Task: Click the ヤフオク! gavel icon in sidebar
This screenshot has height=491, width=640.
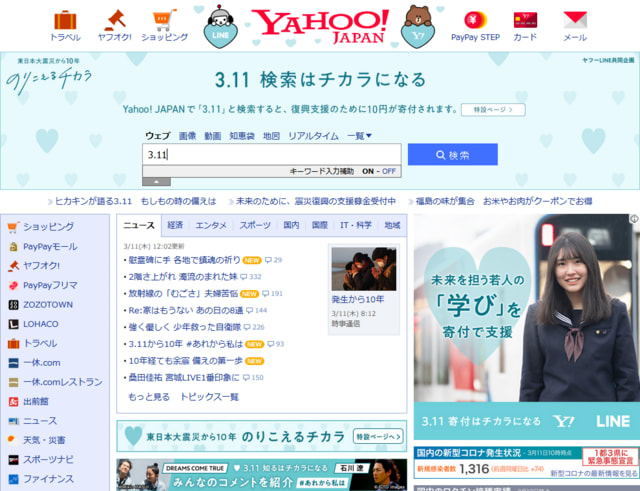Action: 13,266
